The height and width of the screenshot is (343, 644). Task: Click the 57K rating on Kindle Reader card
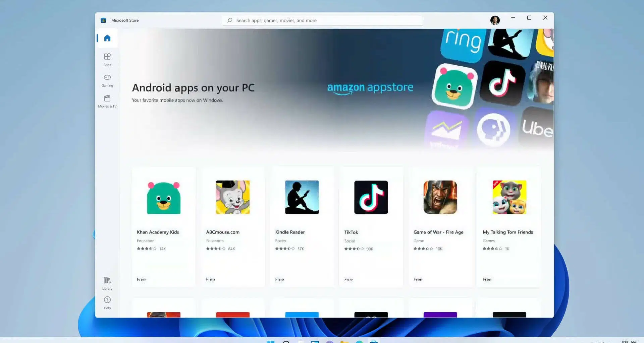(301, 249)
